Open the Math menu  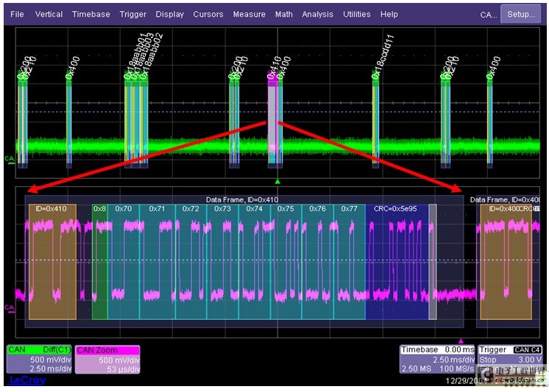click(x=284, y=14)
